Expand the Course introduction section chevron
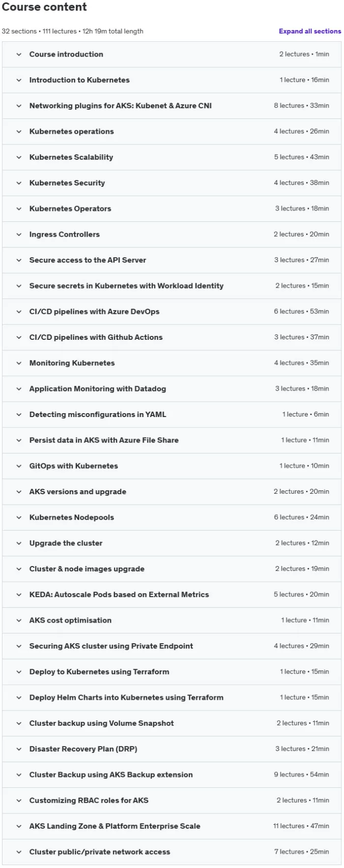 click(x=19, y=55)
